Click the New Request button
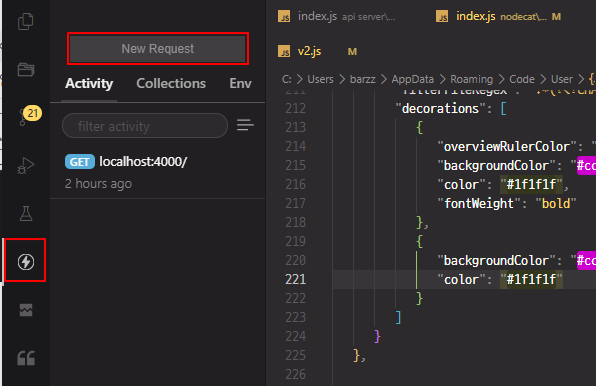This screenshot has width=596, height=386. tap(158, 49)
